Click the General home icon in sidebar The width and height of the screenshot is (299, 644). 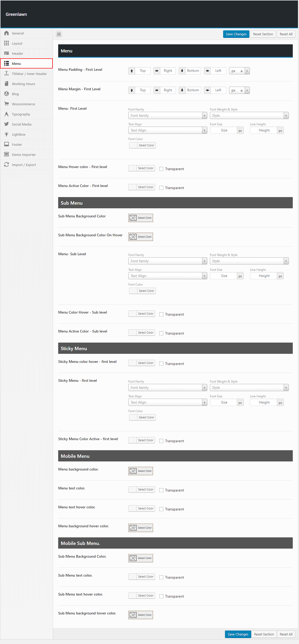point(6,33)
